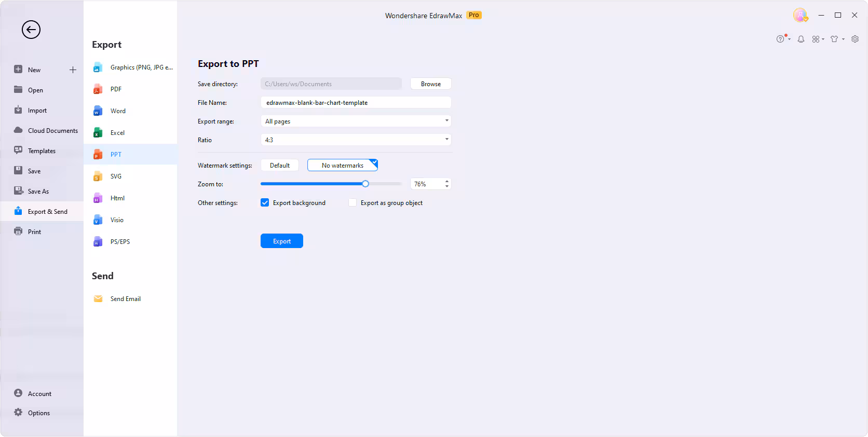Click the Save directory path field
Screen dimensions: 868x437
pyautogui.click(x=331, y=84)
